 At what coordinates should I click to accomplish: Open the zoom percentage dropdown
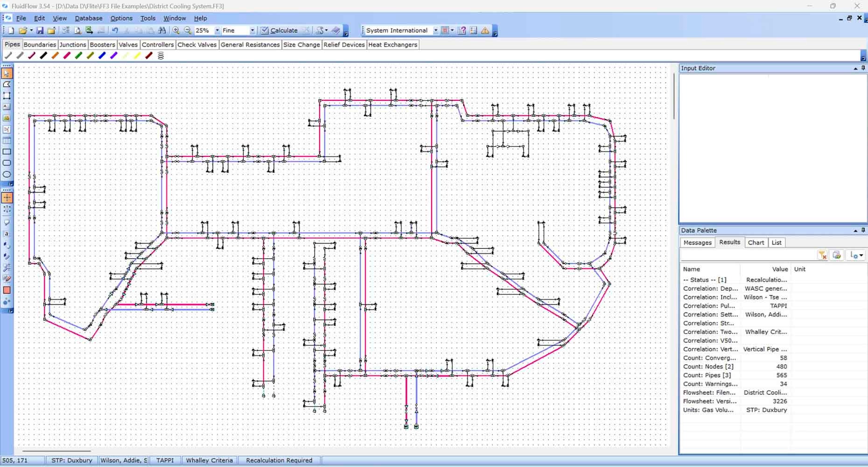217,30
